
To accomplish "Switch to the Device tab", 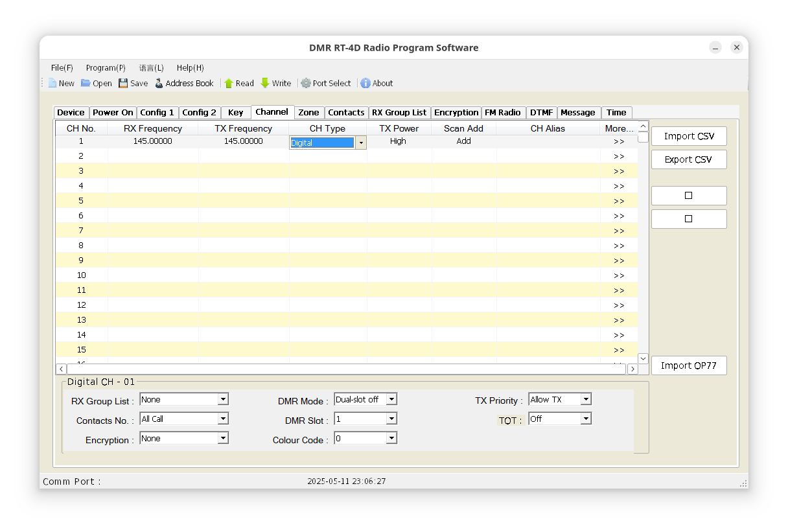I will (x=71, y=113).
